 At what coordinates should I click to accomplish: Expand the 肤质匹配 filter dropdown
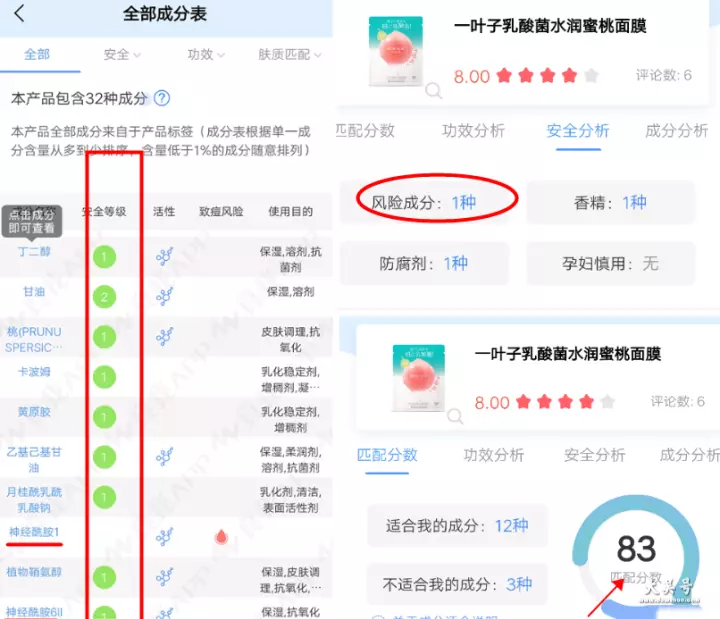pos(290,55)
